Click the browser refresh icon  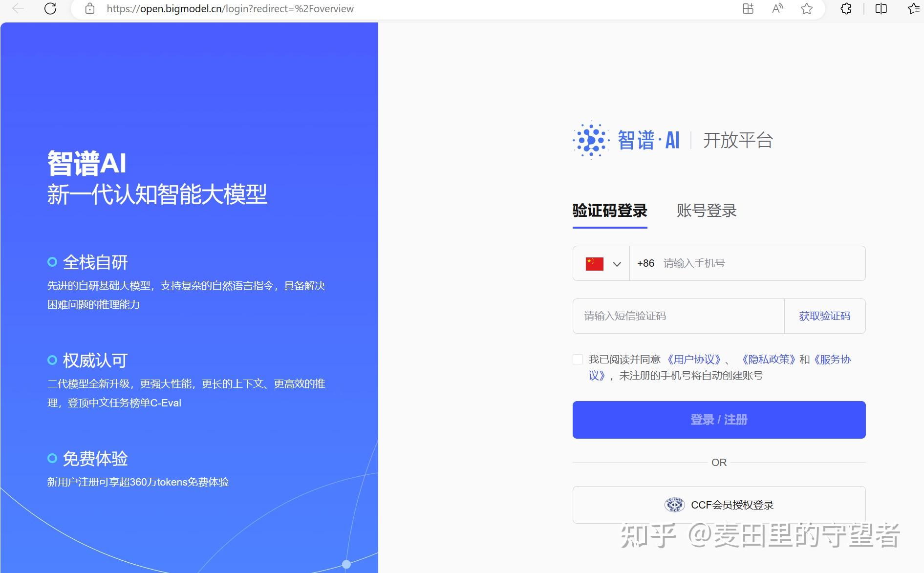[50, 9]
